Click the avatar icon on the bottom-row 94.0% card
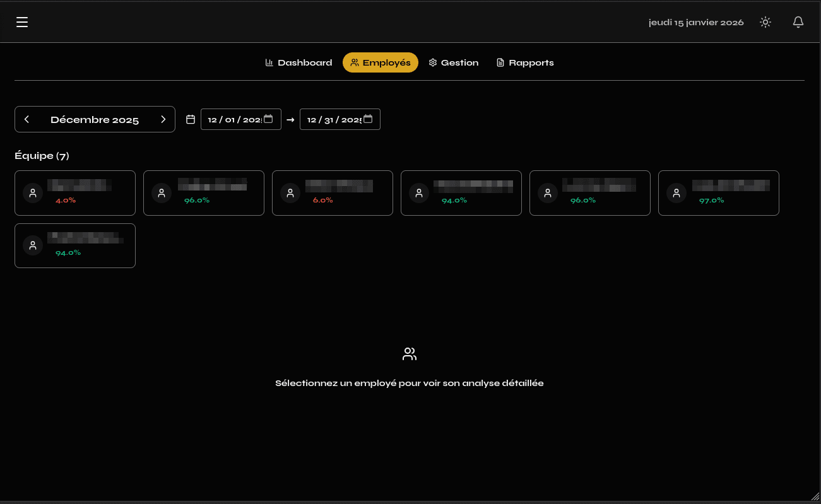Image resolution: width=821 pixels, height=504 pixels. point(33,245)
